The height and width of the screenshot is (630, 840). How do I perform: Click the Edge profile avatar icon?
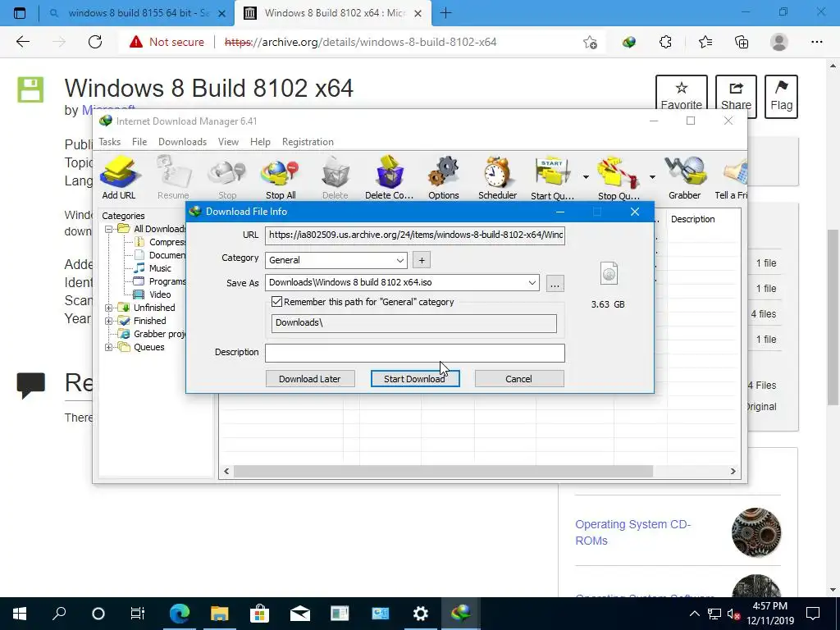point(779,42)
